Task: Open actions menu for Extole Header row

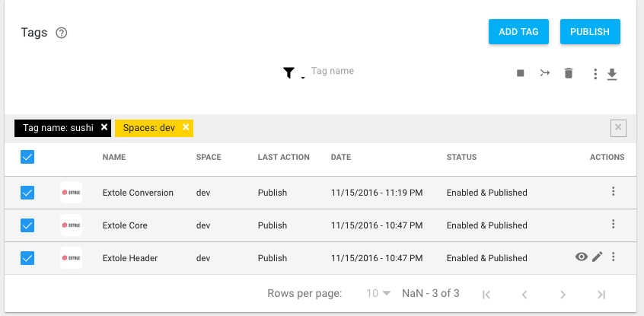Action: click(x=614, y=257)
